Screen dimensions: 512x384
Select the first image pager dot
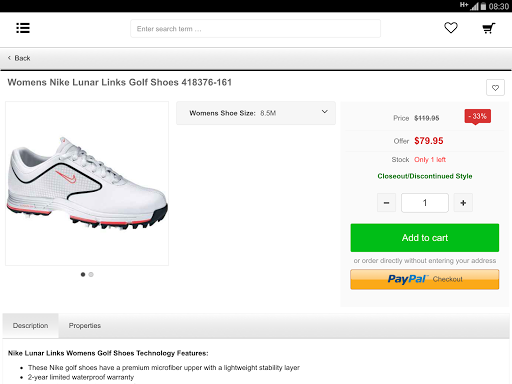(83, 274)
